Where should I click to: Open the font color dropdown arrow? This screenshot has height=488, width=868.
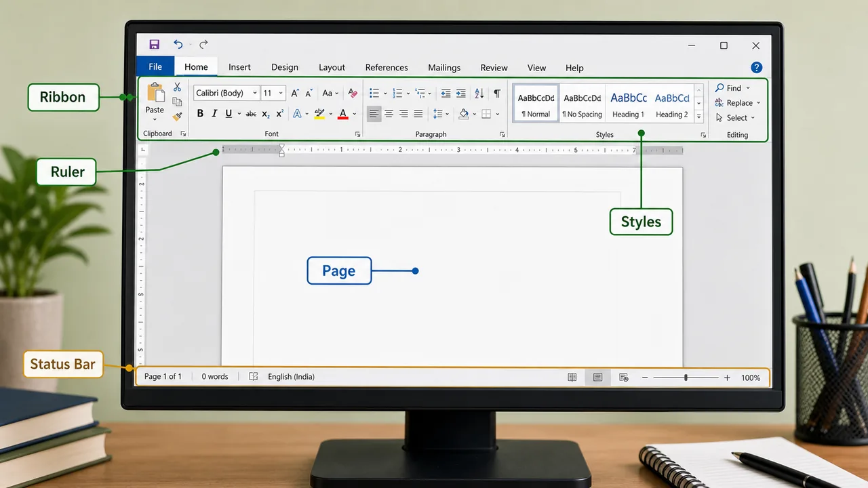click(x=355, y=114)
